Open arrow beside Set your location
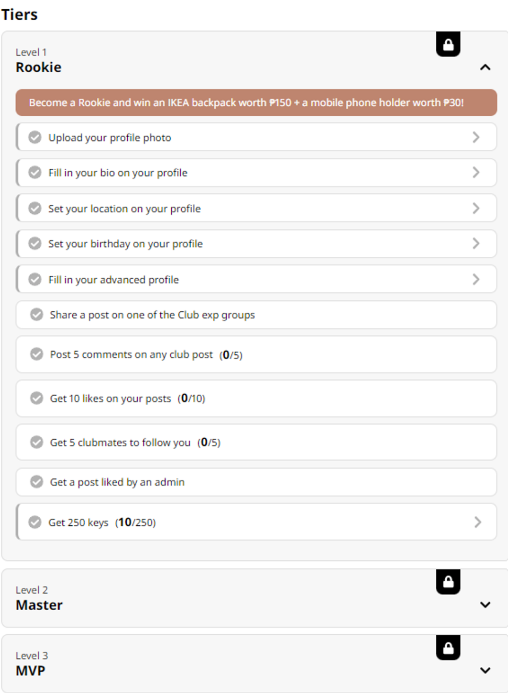 tap(476, 208)
